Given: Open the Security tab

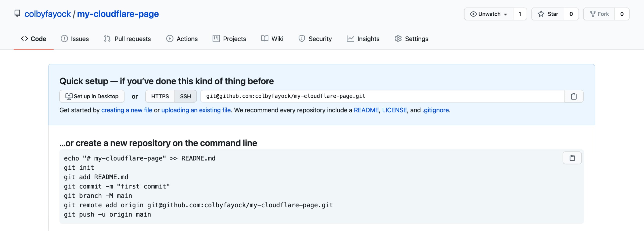Looking at the screenshot, I should point(315,39).
